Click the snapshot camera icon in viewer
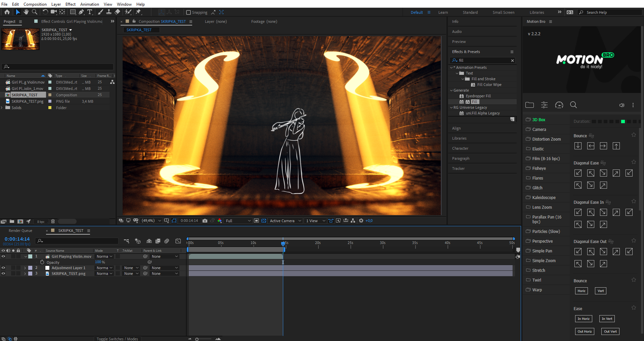The height and width of the screenshot is (341, 644). (x=205, y=221)
